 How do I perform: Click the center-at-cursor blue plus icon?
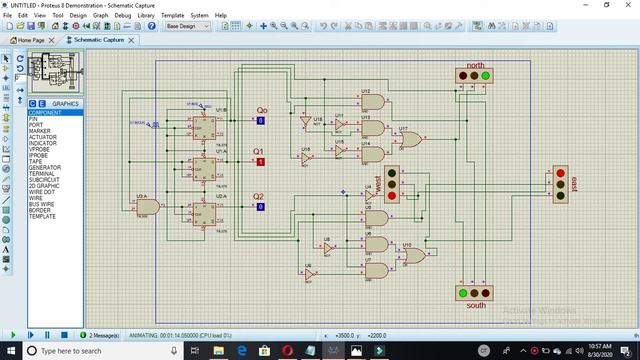tap(263, 26)
